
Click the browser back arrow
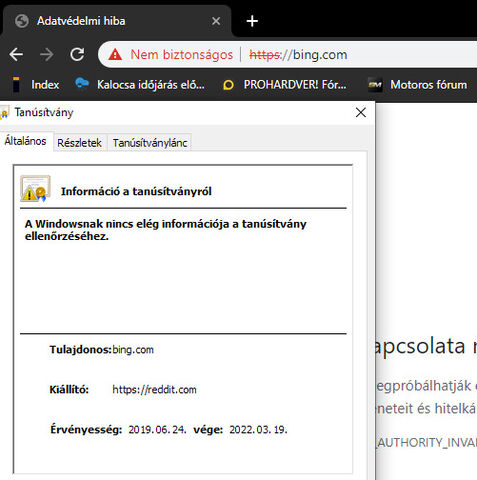[16, 54]
